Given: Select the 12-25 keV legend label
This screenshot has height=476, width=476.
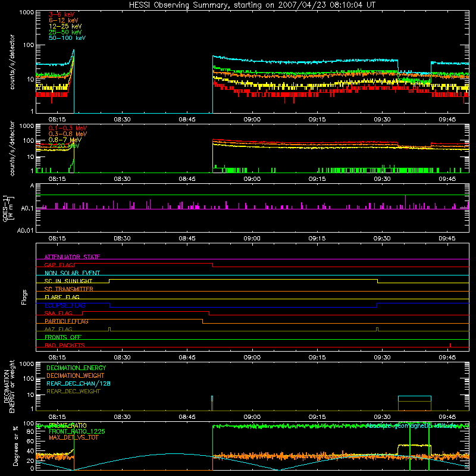Looking at the screenshot, I should [65, 26].
